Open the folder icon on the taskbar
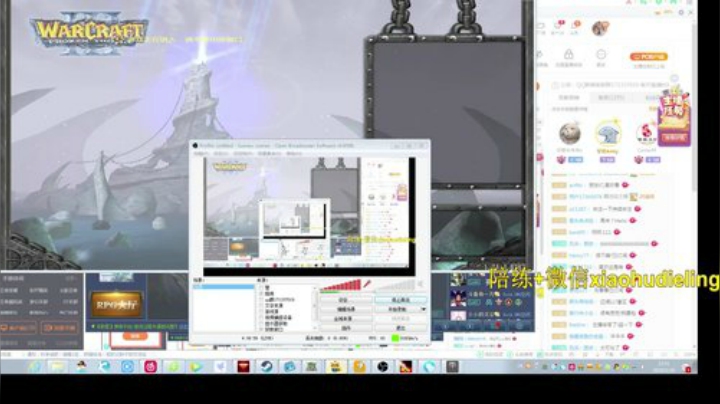 [x=58, y=366]
